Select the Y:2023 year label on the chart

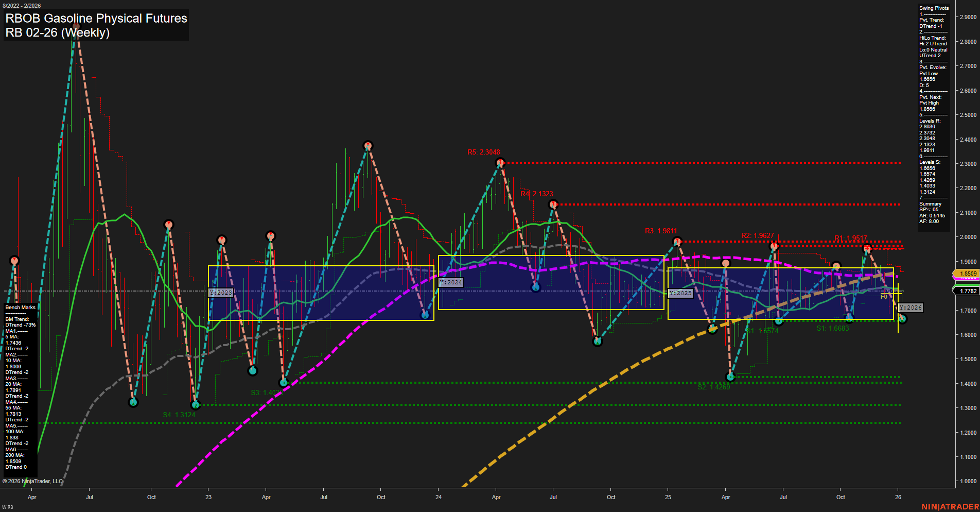[221, 292]
